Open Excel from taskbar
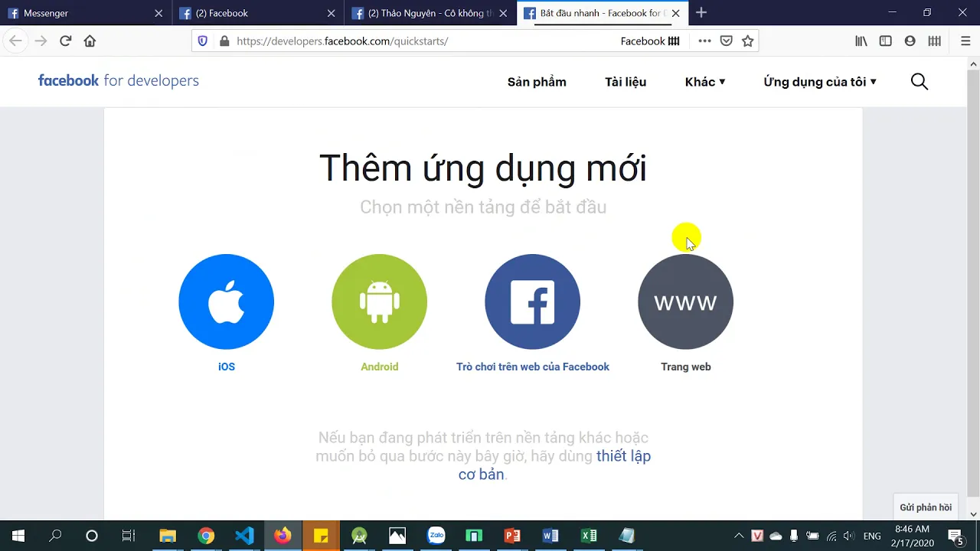 589,536
